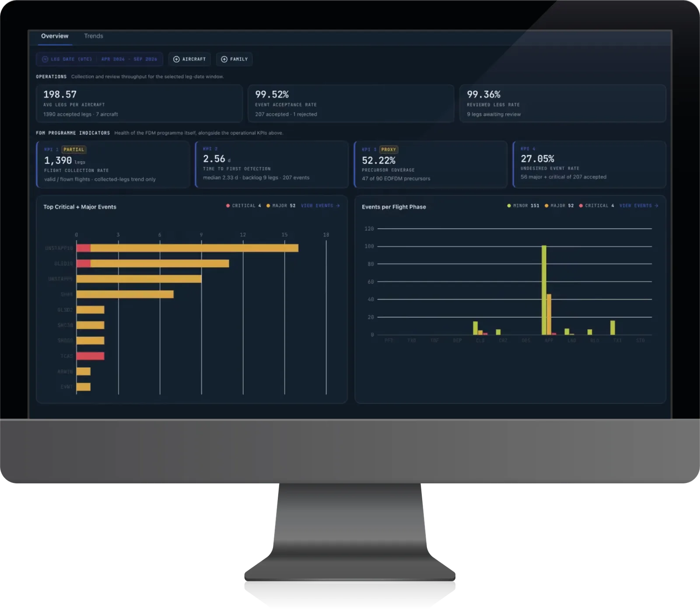Click the green TXI bar in the flight phase chart
The image size is (700, 609).
click(x=613, y=328)
